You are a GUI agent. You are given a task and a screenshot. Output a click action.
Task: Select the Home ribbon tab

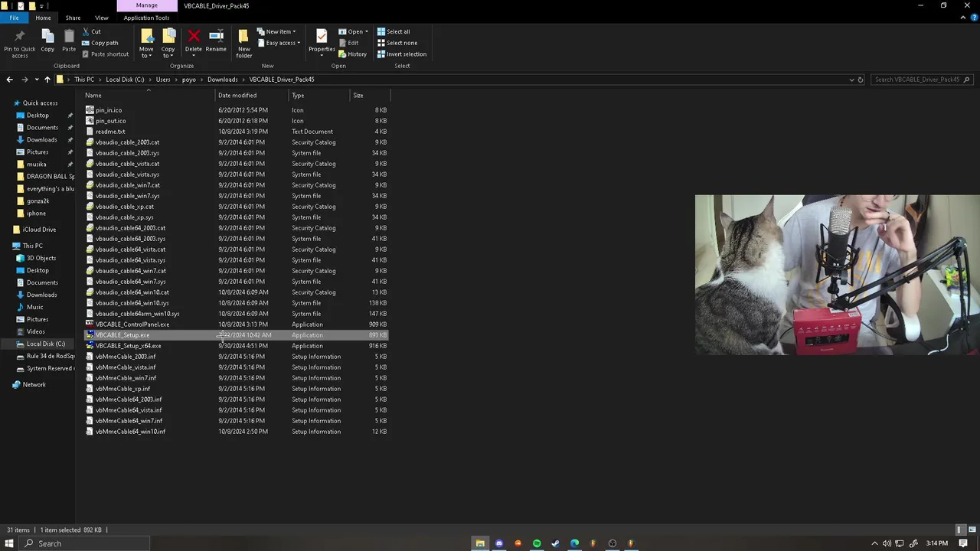coord(43,18)
